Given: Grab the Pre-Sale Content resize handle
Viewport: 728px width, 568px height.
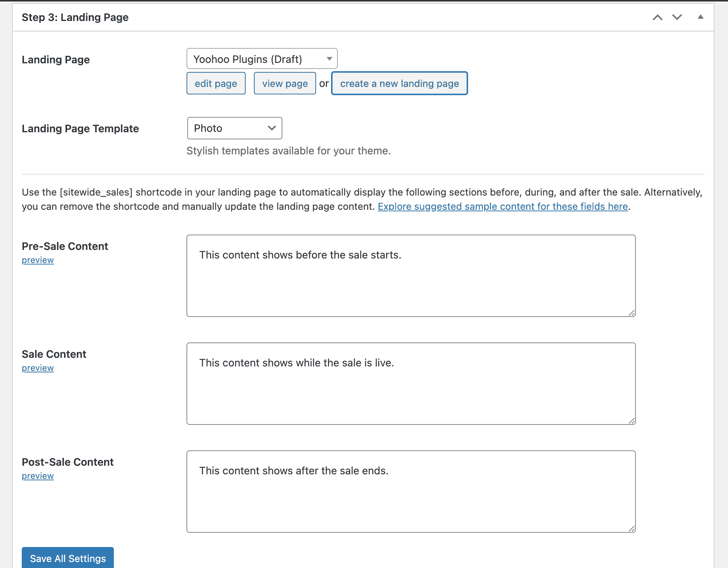Looking at the screenshot, I should 631,313.
